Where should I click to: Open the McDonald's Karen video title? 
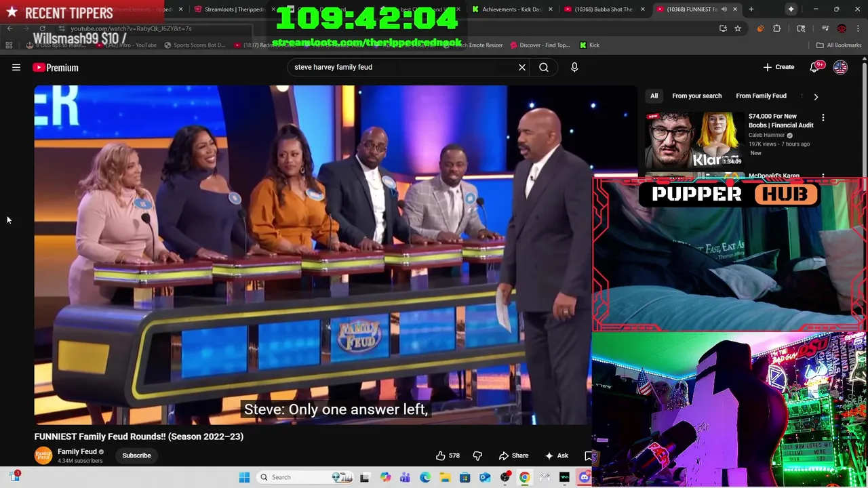point(774,176)
